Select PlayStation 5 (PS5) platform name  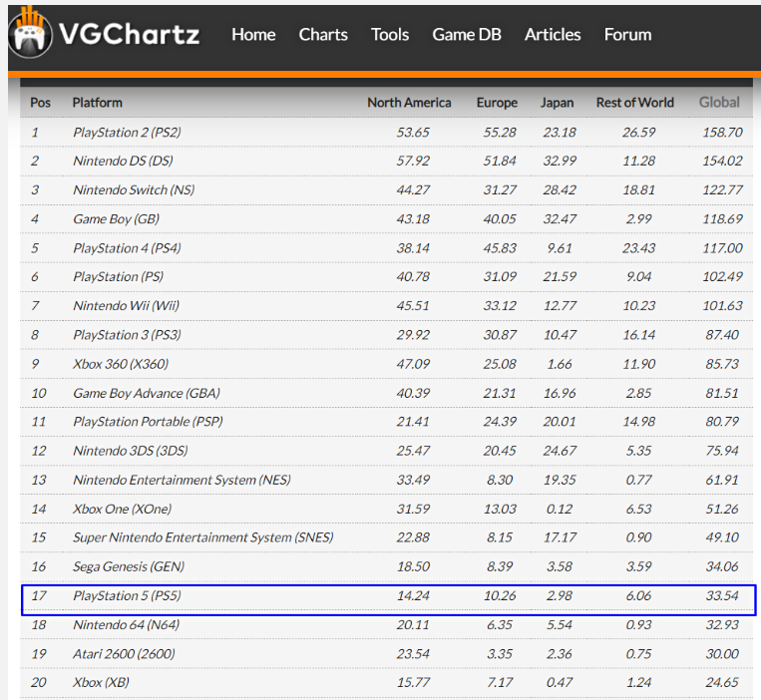click(127, 595)
